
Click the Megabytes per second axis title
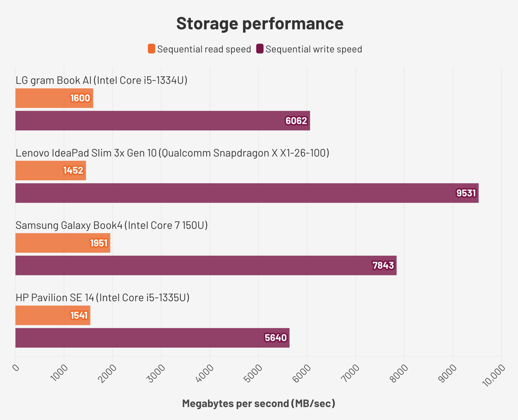pyautogui.click(x=259, y=404)
